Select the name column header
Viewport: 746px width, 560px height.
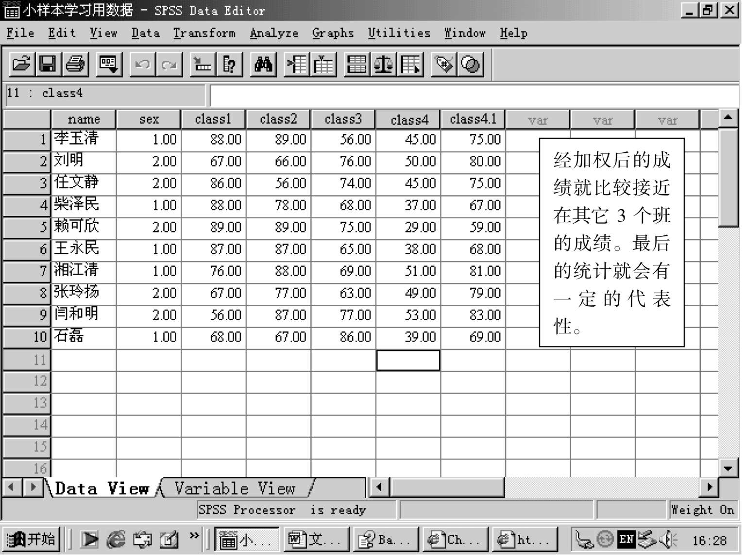[84, 119]
